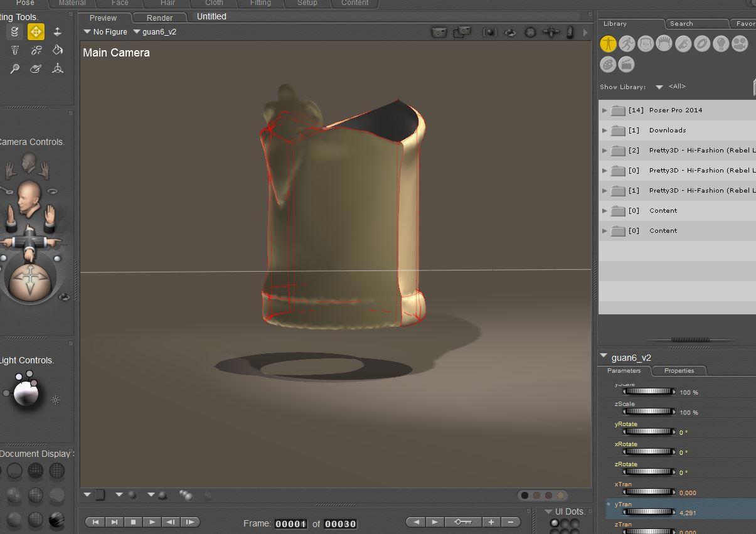Viewport: 756px width, 534px height.
Task: Click the Render camera icon
Action: coord(439,32)
